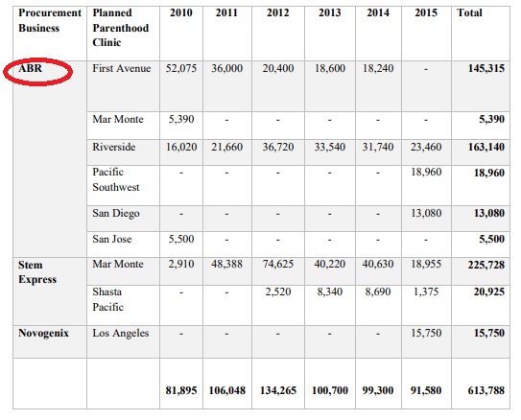Image resolution: width=521 pixels, height=420 pixels.
Task: Select Shasta Pacific 2014 value 8,690
Action: (x=378, y=292)
